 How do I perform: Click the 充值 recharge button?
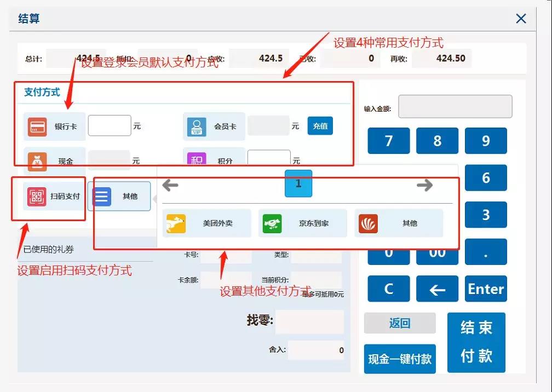pos(320,125)
